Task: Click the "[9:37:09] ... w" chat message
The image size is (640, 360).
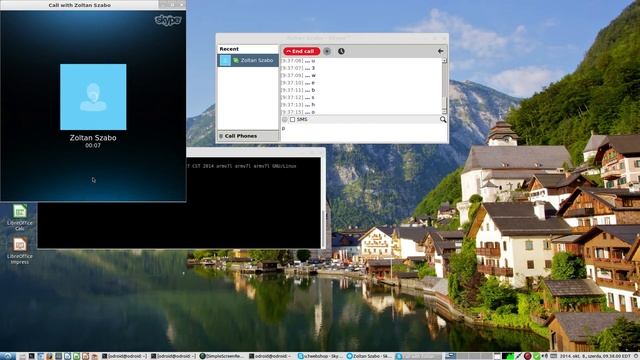Action: pos(298,76)
